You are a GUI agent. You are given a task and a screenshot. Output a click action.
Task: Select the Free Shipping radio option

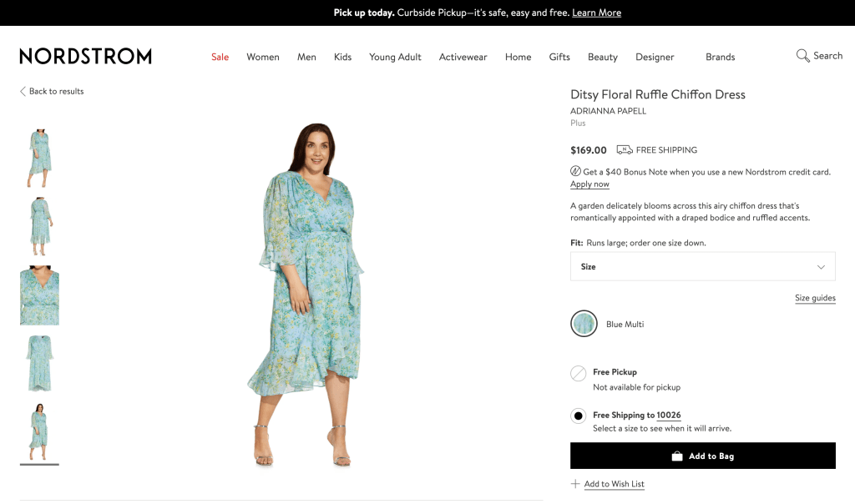tap(578, 416)
